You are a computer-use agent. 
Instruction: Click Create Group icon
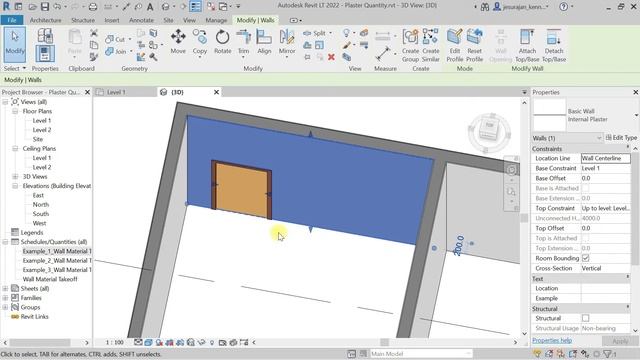[x=410, y=45]
